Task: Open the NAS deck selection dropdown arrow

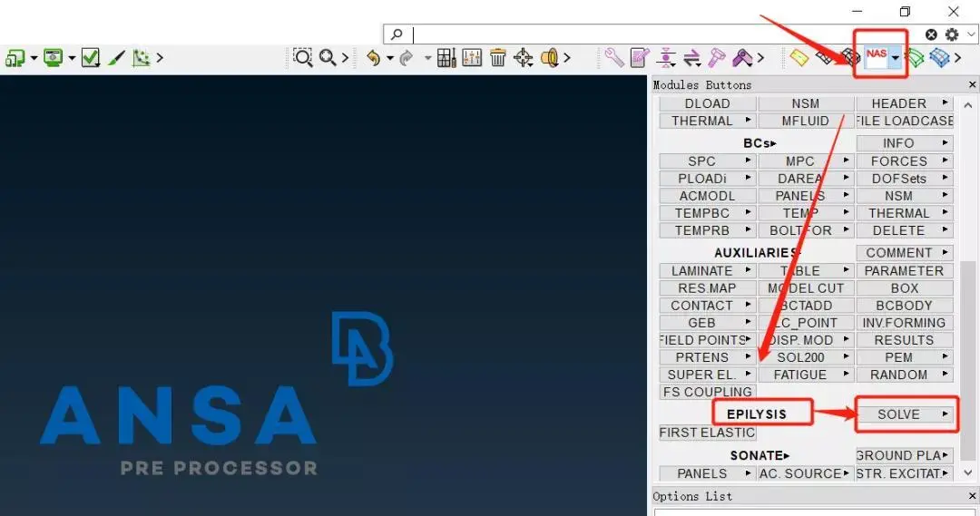Action: (896, 58)
